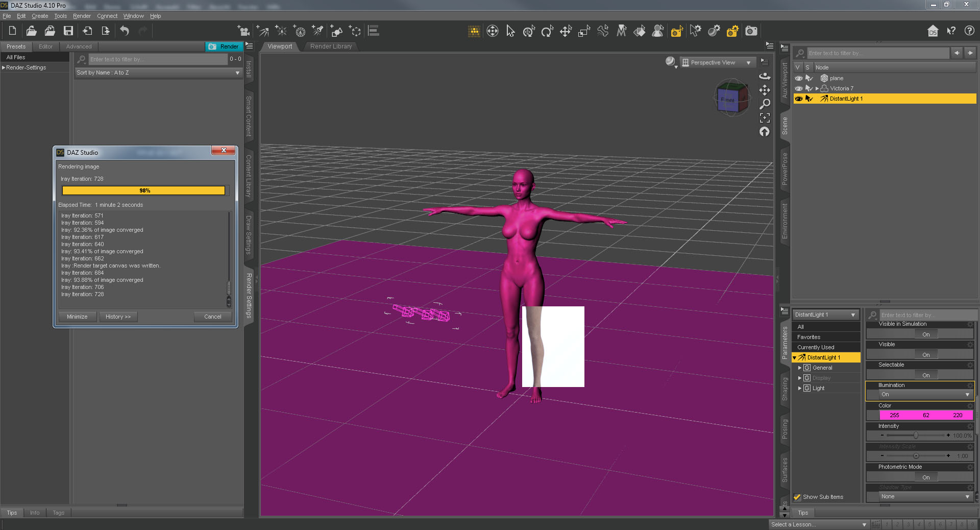Click the viewport Orbit control icon
The width and height of the screenshot is (980, 530).
[765, 76]
